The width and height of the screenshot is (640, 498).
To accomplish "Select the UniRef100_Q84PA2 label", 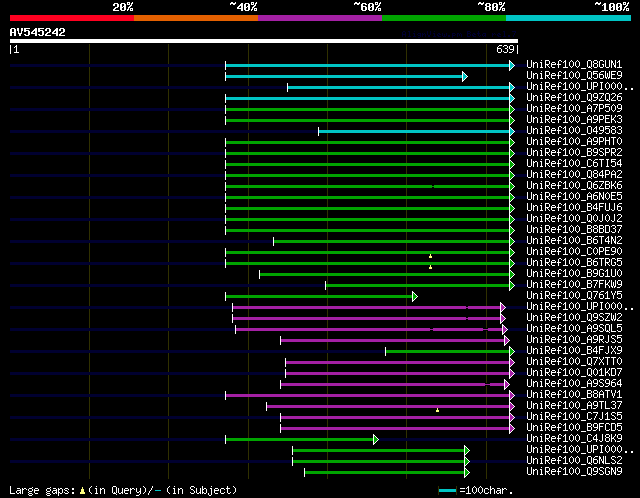I will 574,175.
